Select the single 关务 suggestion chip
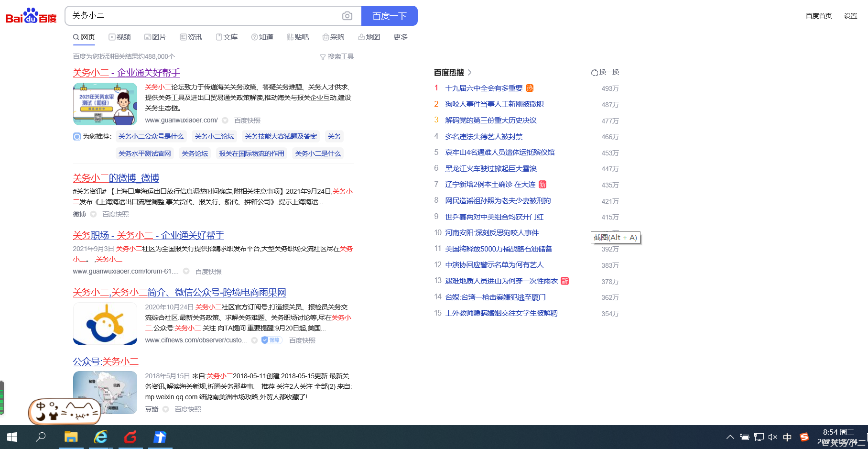The image size is (868, 449). [x=334, y=136]
